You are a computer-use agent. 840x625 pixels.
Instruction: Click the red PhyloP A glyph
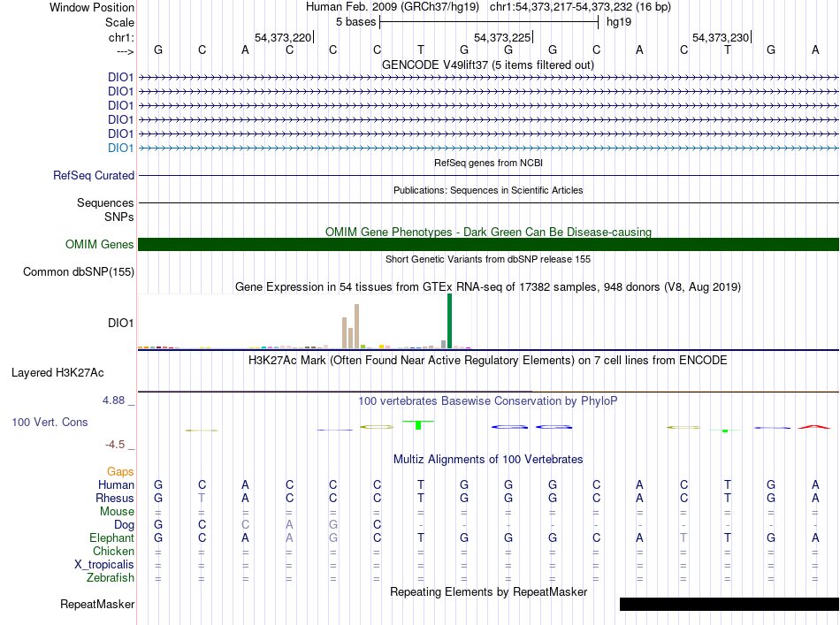(814, 427)
